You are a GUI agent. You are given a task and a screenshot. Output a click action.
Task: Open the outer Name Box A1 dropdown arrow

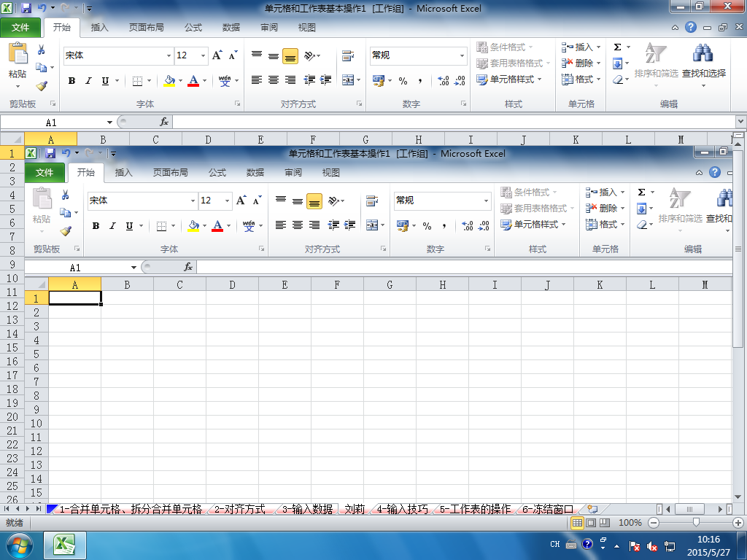pyautogui.click(x=109, y=122)
